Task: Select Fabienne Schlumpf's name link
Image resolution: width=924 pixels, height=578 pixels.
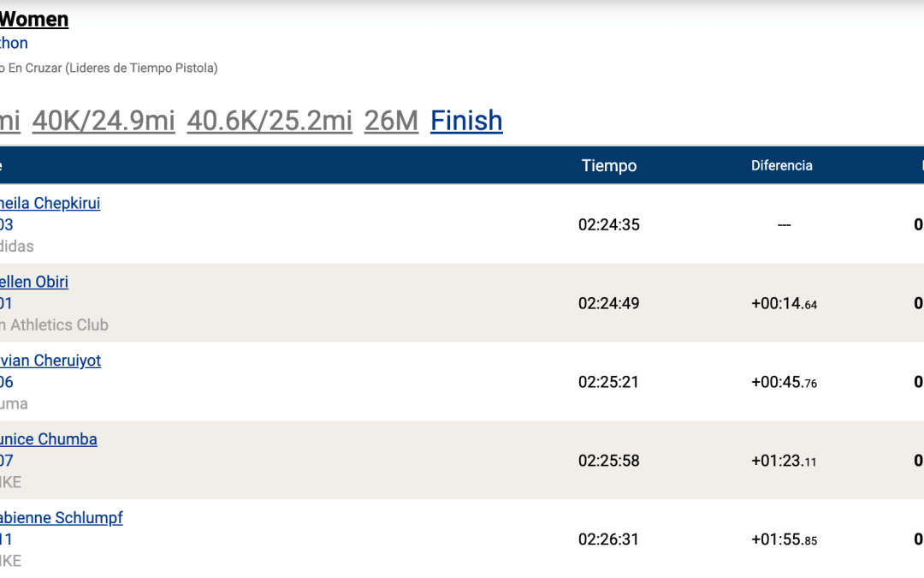Action: [62, 518]
